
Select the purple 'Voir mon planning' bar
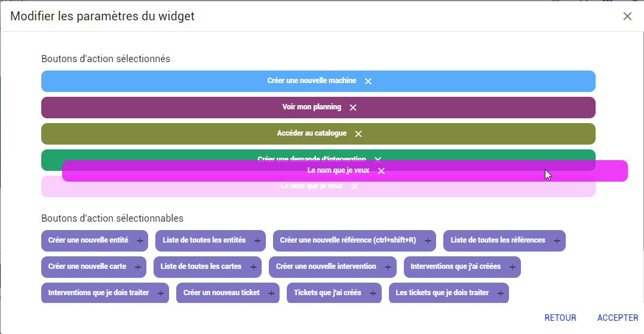(x=318, y=108)
